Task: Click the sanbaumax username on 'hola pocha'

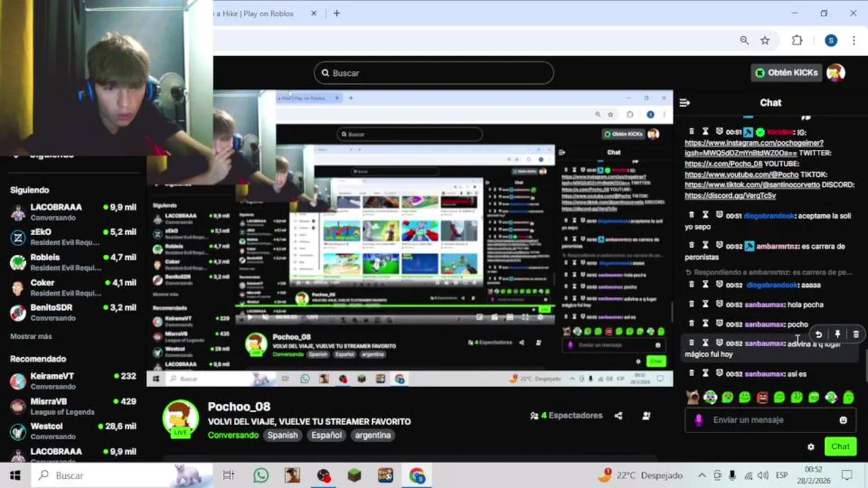Action: click(765, 305)
